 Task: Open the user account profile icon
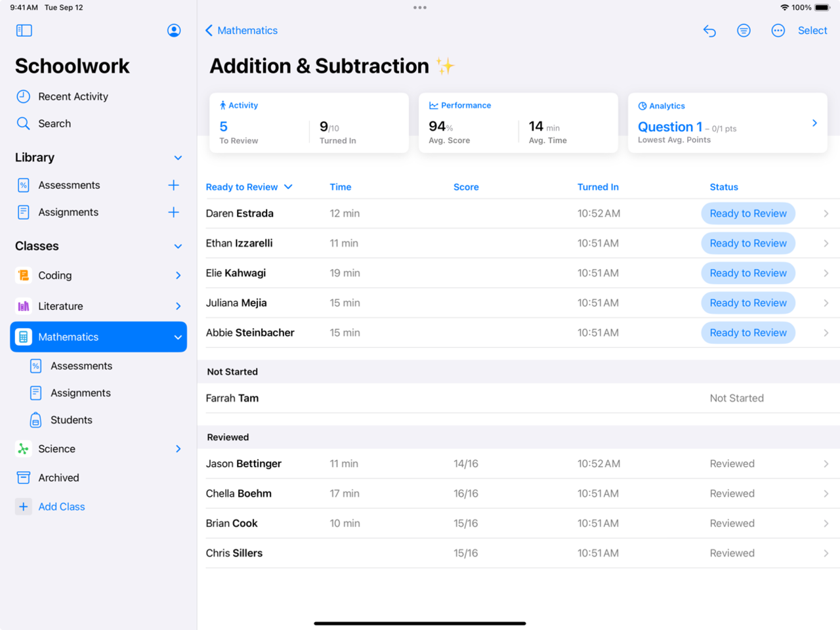[174, 30]
